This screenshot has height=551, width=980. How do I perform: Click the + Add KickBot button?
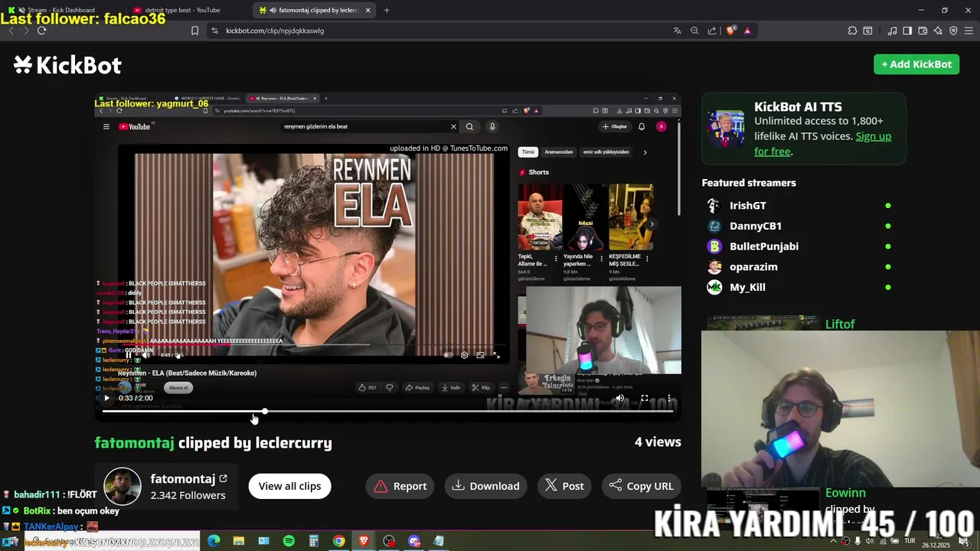click(916, 64)
